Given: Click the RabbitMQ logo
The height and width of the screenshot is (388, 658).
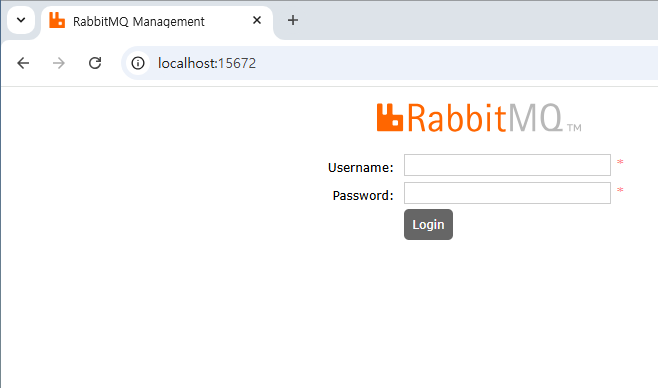Looking at the screenshot, I should 479,118.
